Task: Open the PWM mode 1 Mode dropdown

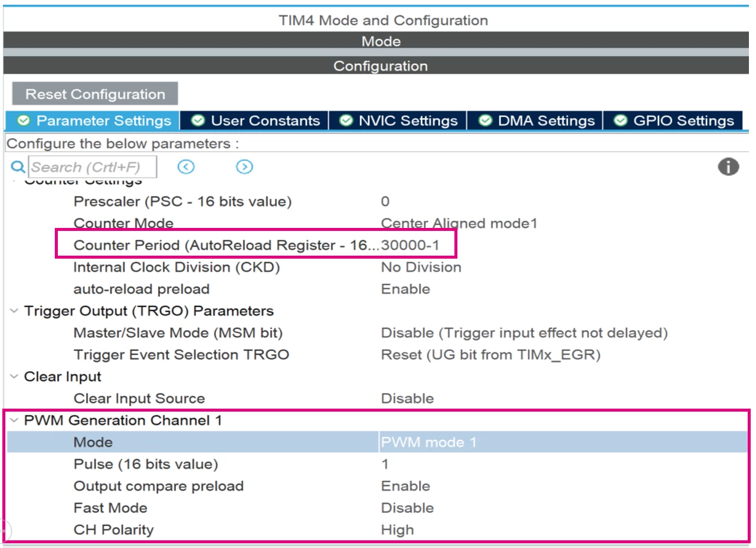Action: (x=563, y=442)
